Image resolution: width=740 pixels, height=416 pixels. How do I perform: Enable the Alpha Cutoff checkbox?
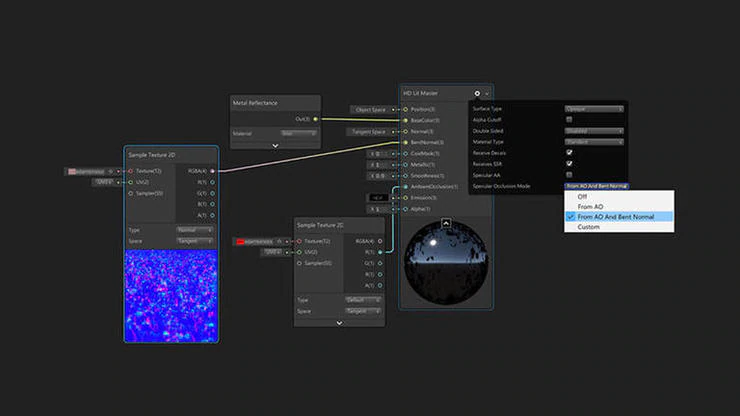[569, 119]
